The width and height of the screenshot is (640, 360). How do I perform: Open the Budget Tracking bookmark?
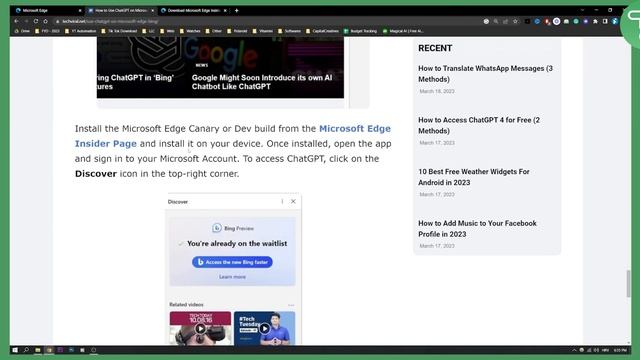tap(360, 31)
